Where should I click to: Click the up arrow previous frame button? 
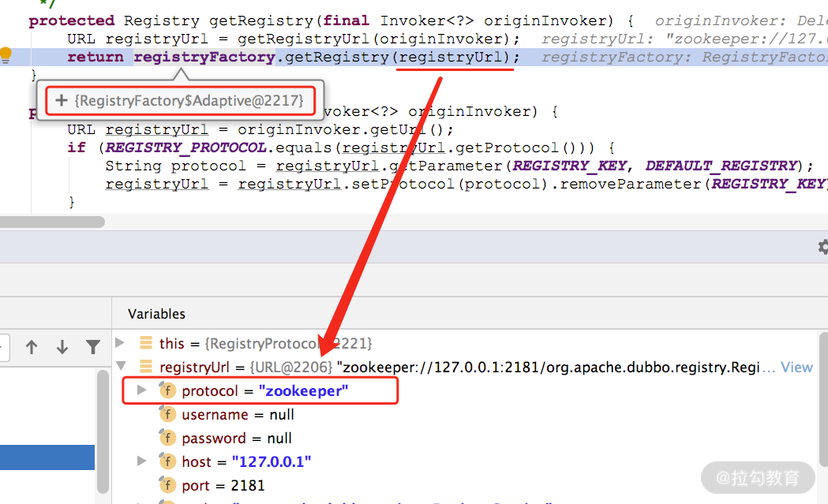(x=32, y=347)
